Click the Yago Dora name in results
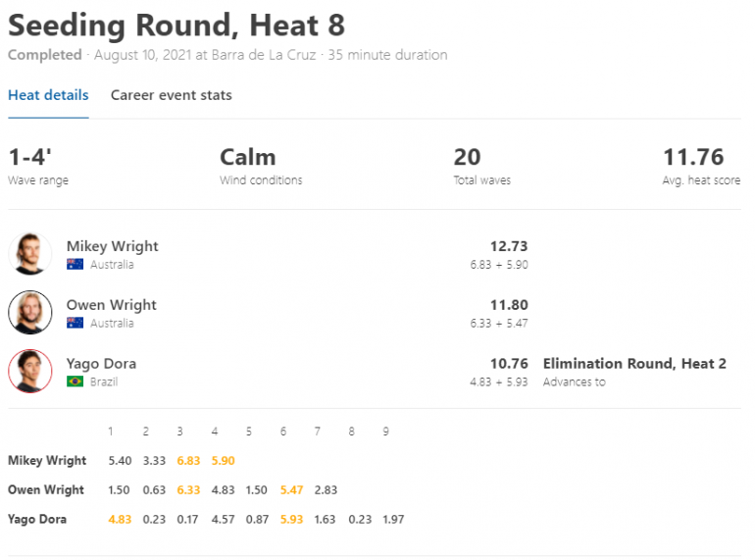Screen dimensions: 755x560 pyautogui.click(x=101, y=364)
